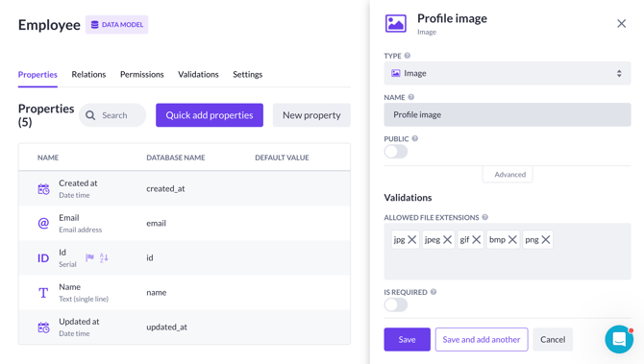Click the Email at-sign icon

(x=43, y=223)
